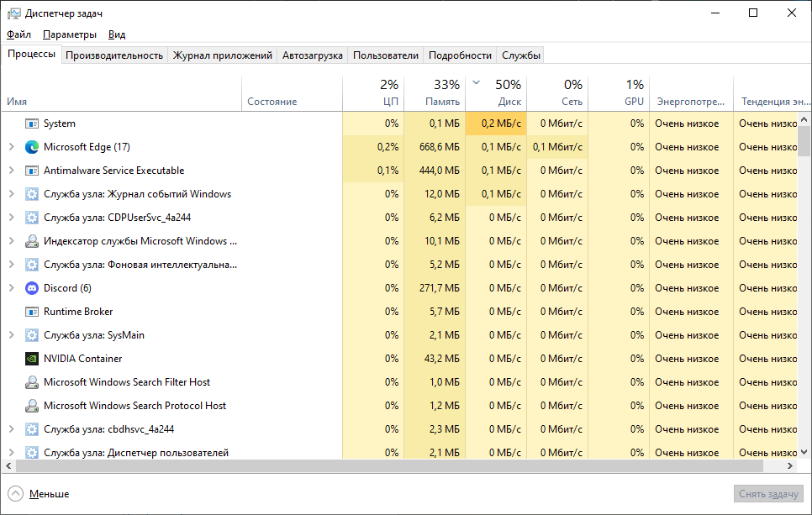The height and width of the screenshot is (515, 812).
Task: Switch to the Пользователи tab
Action: click(385, 55)
